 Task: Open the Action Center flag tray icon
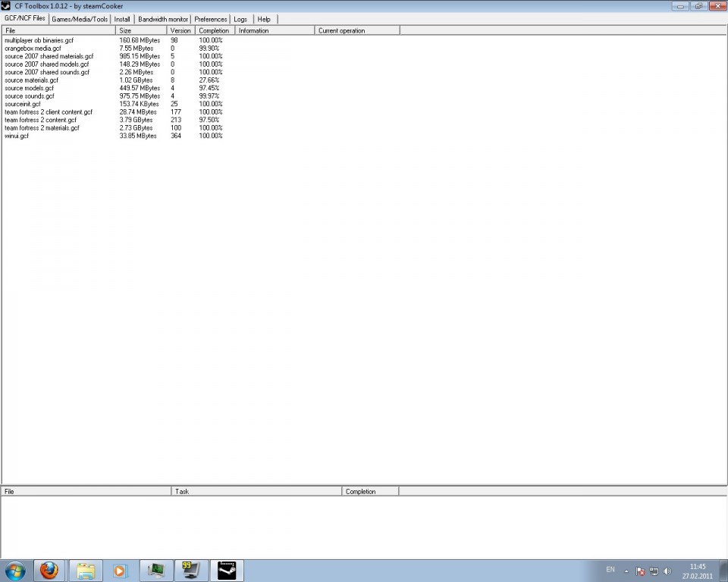coord(640,571)
